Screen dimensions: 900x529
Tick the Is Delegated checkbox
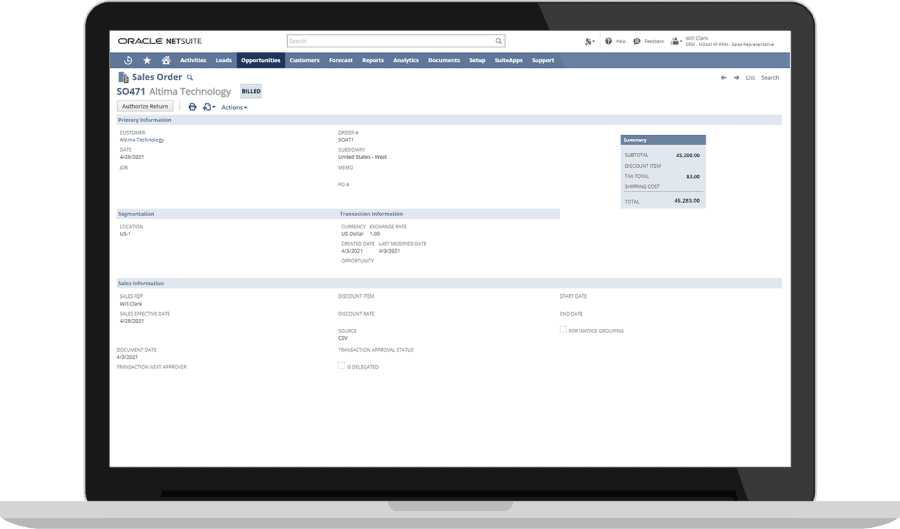[x=342, y=365]
